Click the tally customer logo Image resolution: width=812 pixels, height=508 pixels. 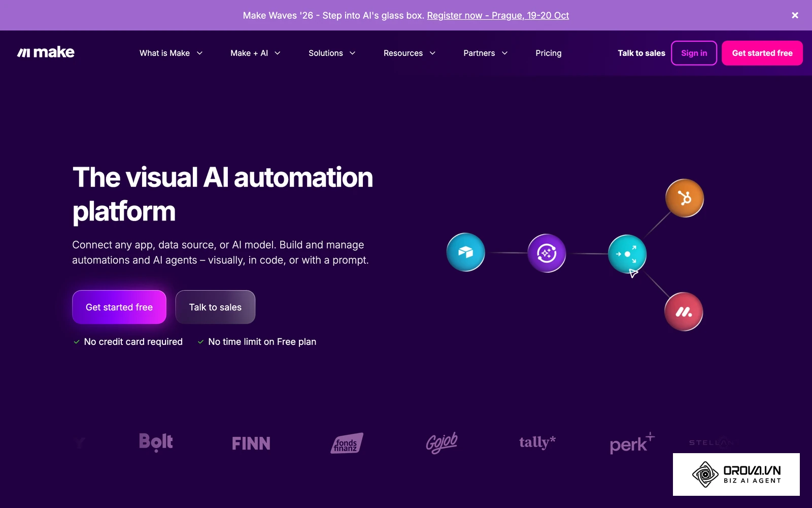(x=537, y=442)
